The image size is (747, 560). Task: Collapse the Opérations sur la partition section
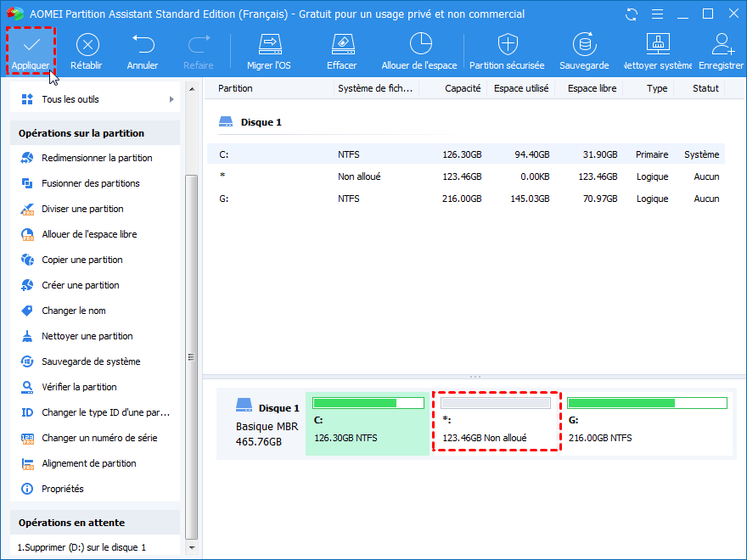pyautogui.click(x=81, y=133)
